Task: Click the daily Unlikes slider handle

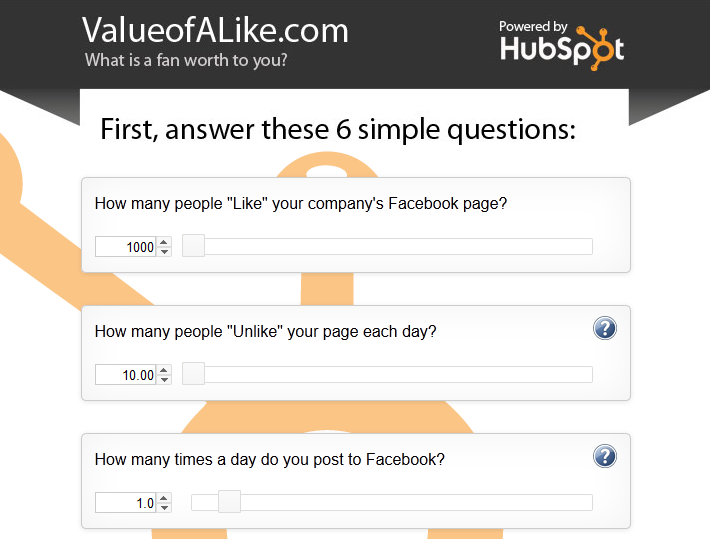Action: pos(194,374)
